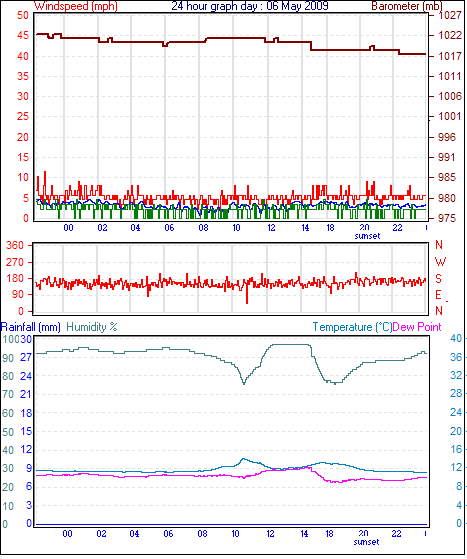Click the Temperature (°C) legend label

point(352,327)
